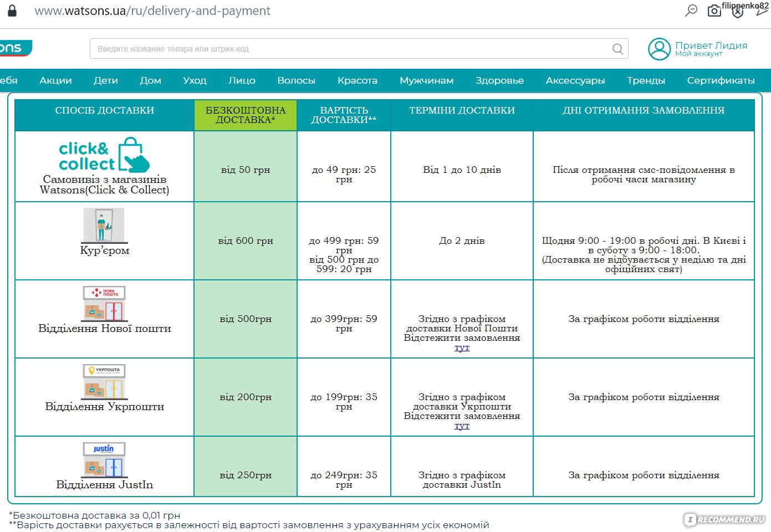Click 'Самовивіз з магазинів Watsons' label
Screen dimensions: 771x532
pyautogui.click(x=105, y=185)
